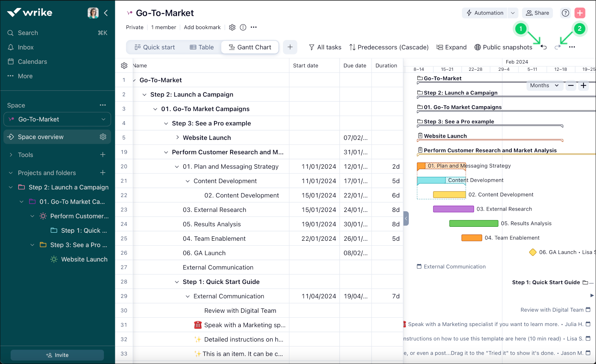The height and width of the screenshot is (364, 596).
Task: Open table column settings gear icon
Action: point(124,66)
